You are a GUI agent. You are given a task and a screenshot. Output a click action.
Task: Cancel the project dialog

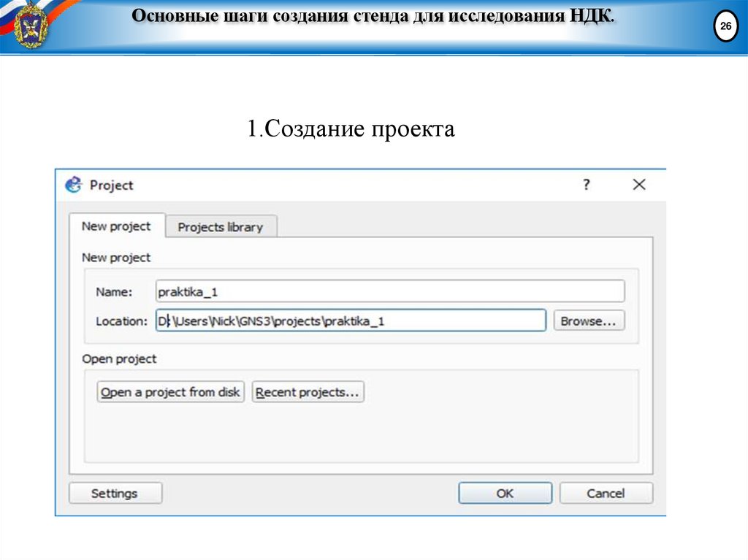pos(606,493)
